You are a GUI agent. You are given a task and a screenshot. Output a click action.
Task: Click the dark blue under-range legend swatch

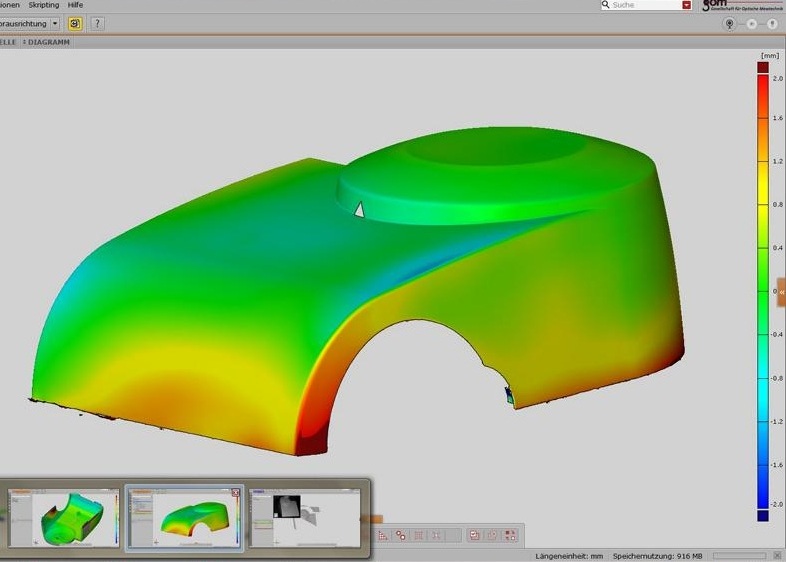click(x=762, y=516)
